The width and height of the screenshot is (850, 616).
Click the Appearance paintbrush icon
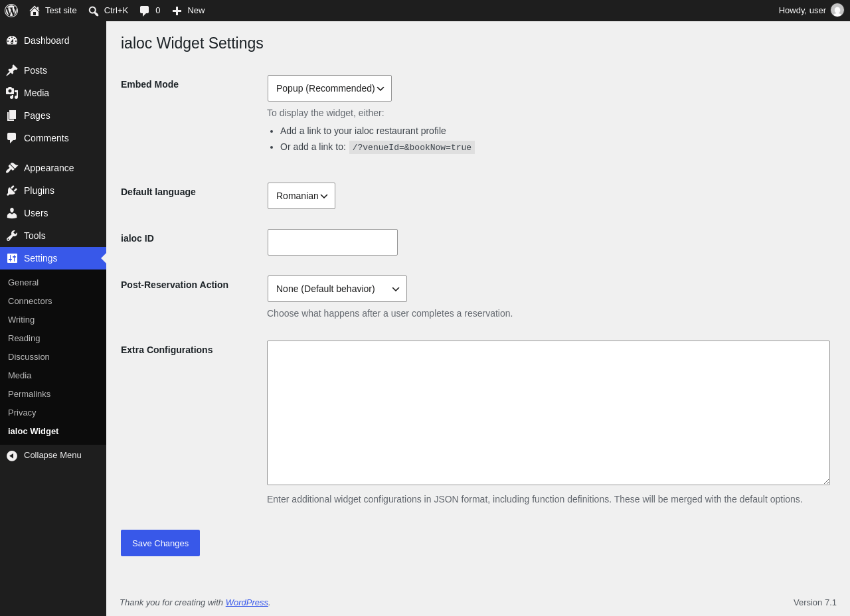[x=12, y=168]
